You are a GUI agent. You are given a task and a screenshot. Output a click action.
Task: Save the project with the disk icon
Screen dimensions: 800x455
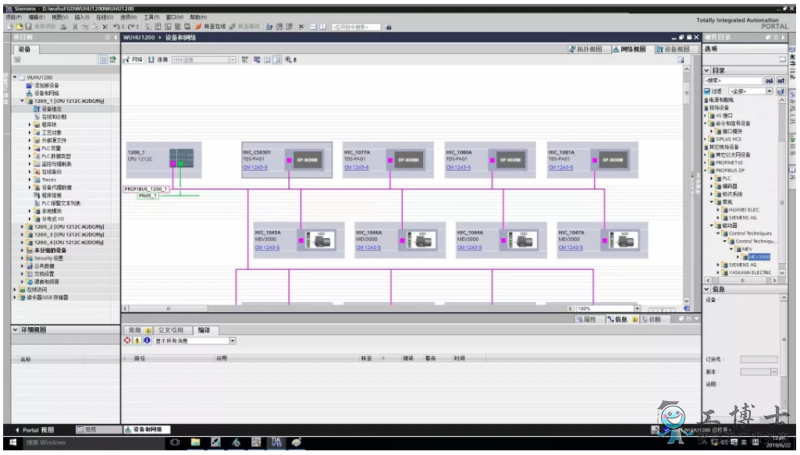(29, 27)
